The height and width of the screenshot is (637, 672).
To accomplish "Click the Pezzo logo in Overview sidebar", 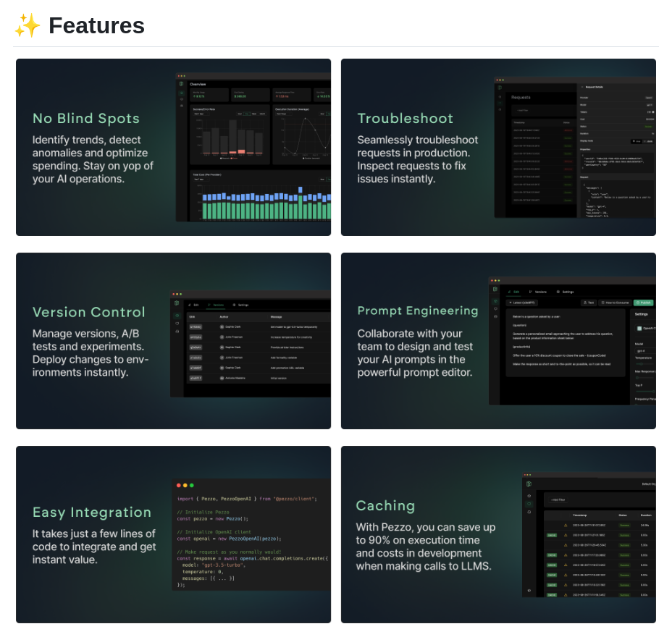I will click(182, 84).
